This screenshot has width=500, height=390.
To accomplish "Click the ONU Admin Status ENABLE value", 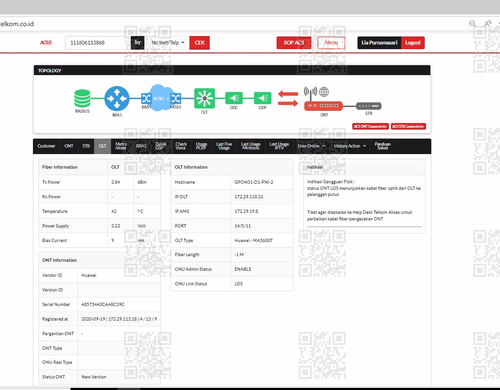I will (x=243, y=269).
